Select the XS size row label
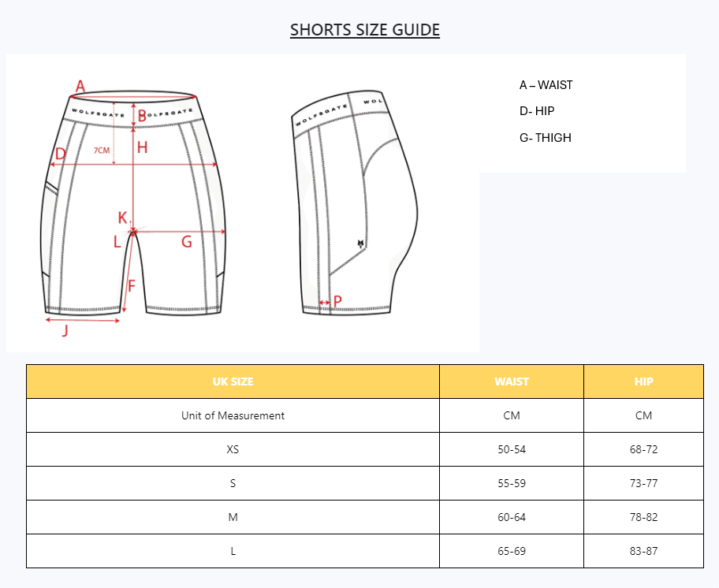The width and height of the screenshot is (719, 588). [233, 449]
